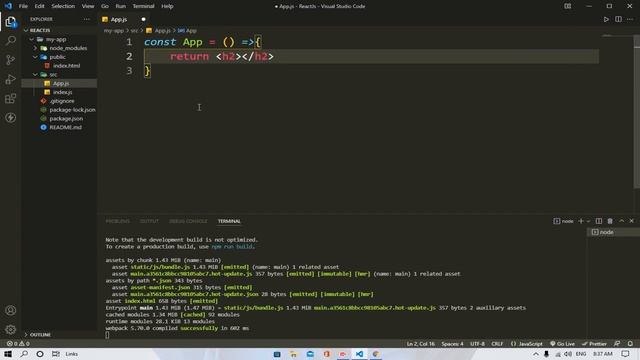640x360 pixels.
Task: Select the Terminal panel tab
Action: point(229,221)
